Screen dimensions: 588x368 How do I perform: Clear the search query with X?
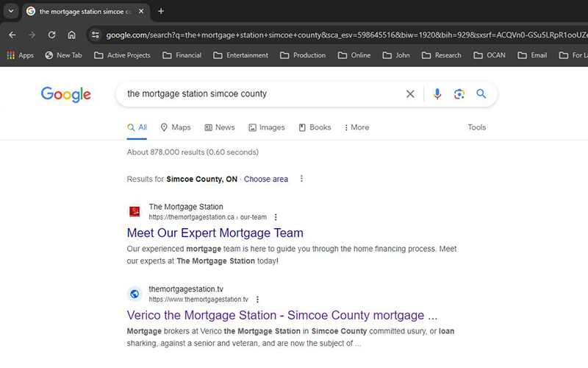pos(410,94)
